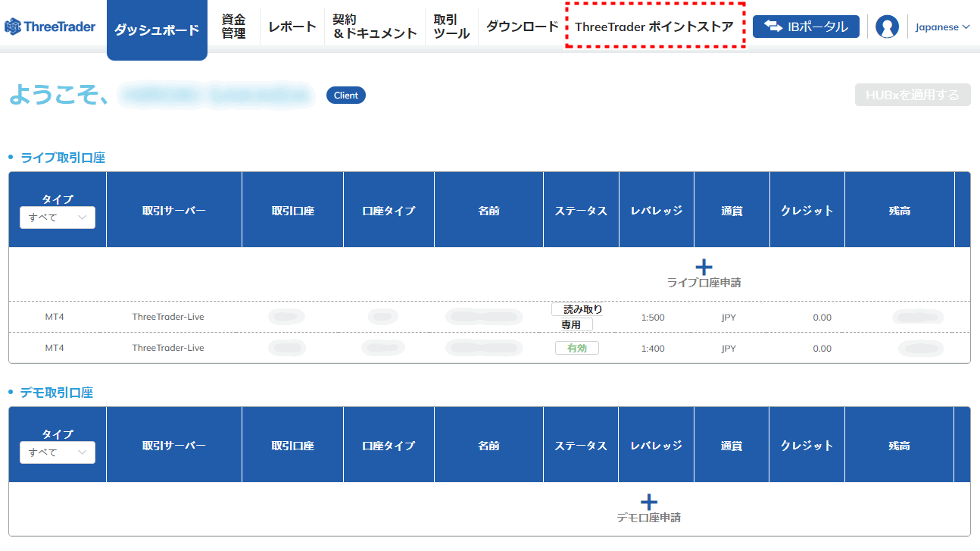The width and height of the screenshot is (980, 551).
Task: Click the クレジット header in demo table
Action: pyautogui.click(x=807, y=446)
